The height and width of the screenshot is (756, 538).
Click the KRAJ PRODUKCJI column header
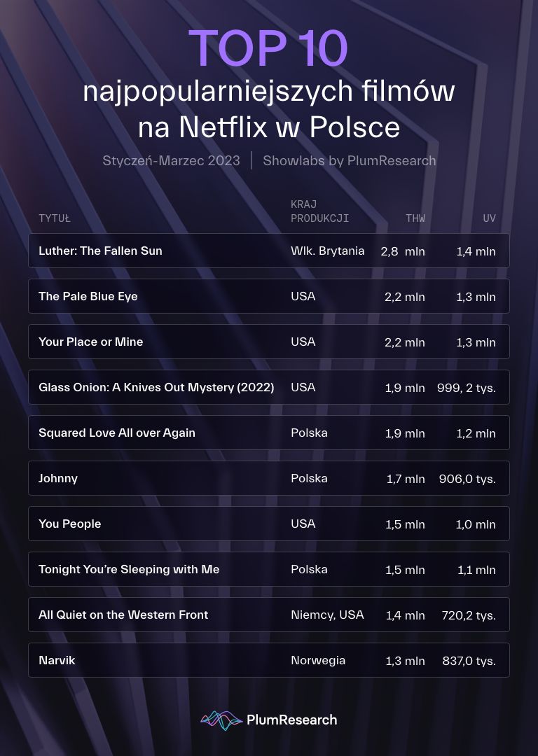coord(319,211)
